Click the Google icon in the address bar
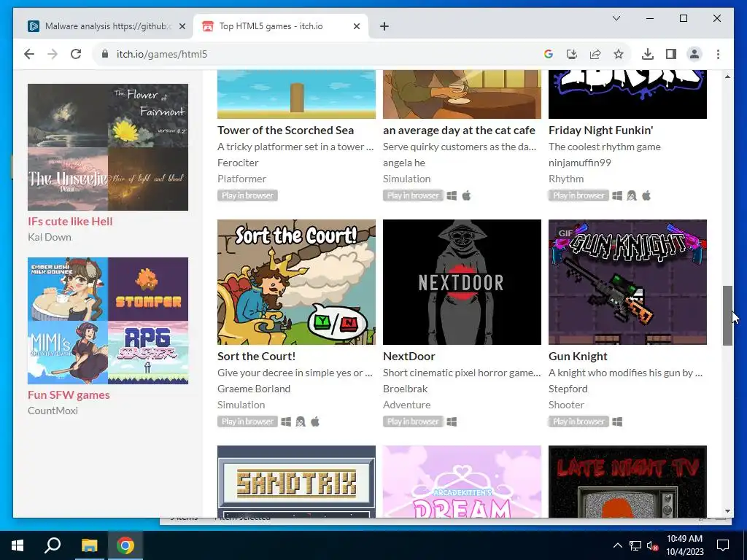This screenshot has height=560, width=747. click(549, 54)
